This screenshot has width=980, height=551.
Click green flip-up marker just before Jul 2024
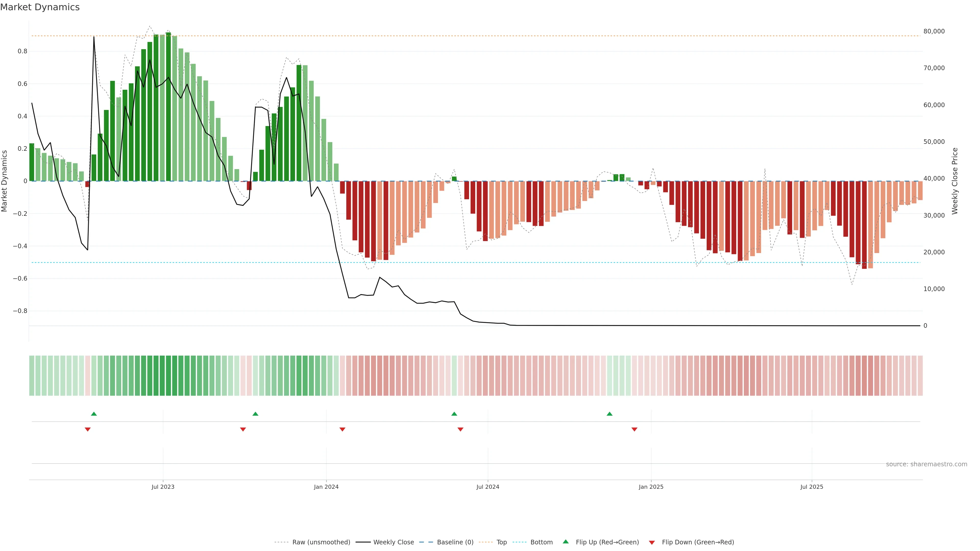[x=454, y=414]
